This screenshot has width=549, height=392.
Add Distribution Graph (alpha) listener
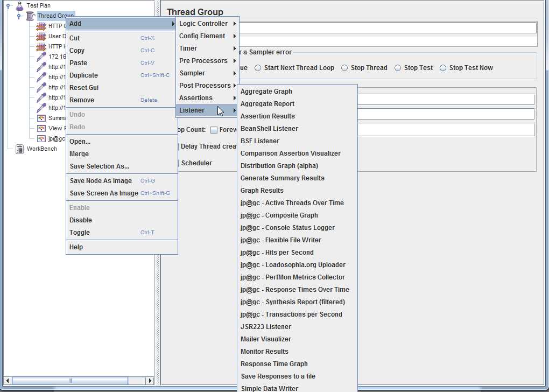[x=297, y=166]
